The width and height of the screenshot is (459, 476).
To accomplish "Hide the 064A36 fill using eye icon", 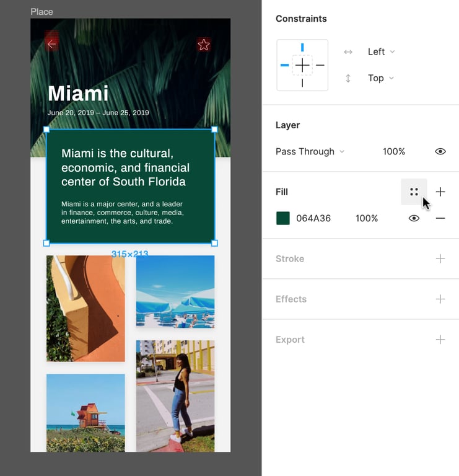I will point(414,218).
